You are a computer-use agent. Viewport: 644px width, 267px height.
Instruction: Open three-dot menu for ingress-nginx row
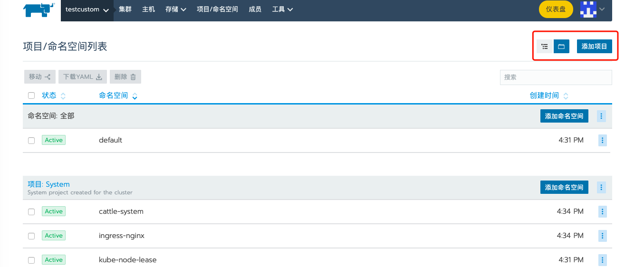click(x=602, y=236)
